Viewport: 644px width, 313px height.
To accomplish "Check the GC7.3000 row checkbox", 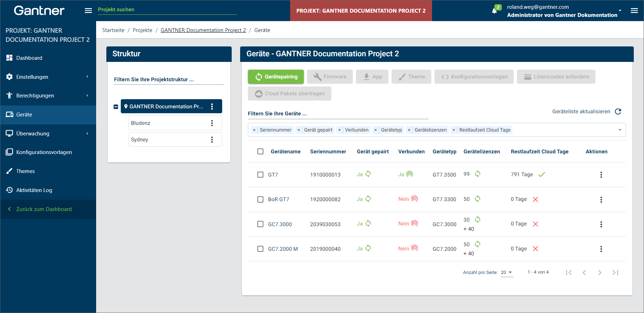I will tap(261, 224).
